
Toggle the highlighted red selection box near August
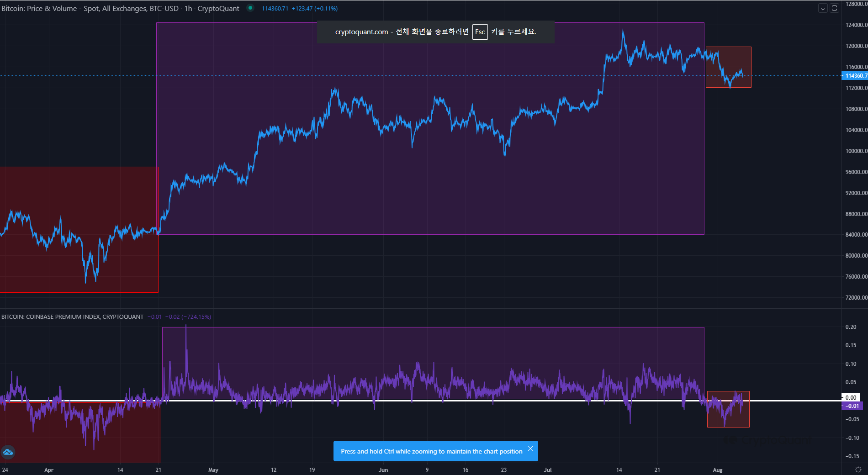pyautogui.click(x=729, y=66)
